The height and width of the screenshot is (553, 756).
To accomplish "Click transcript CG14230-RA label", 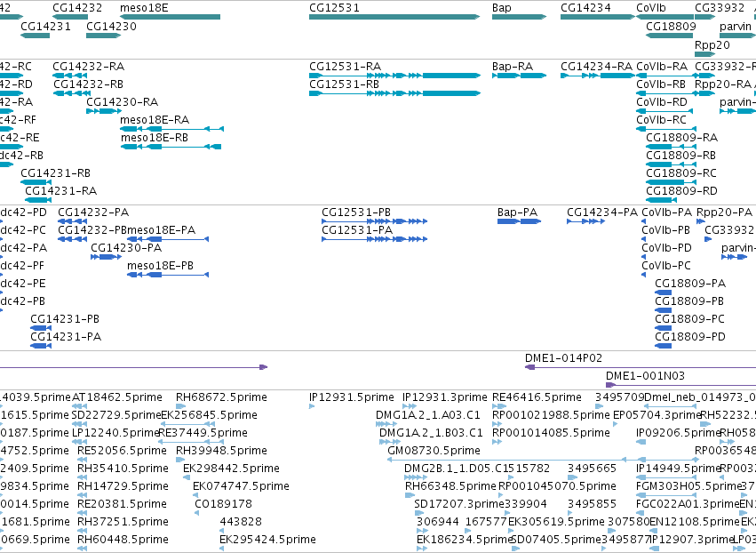I will (x=123, y=102).
